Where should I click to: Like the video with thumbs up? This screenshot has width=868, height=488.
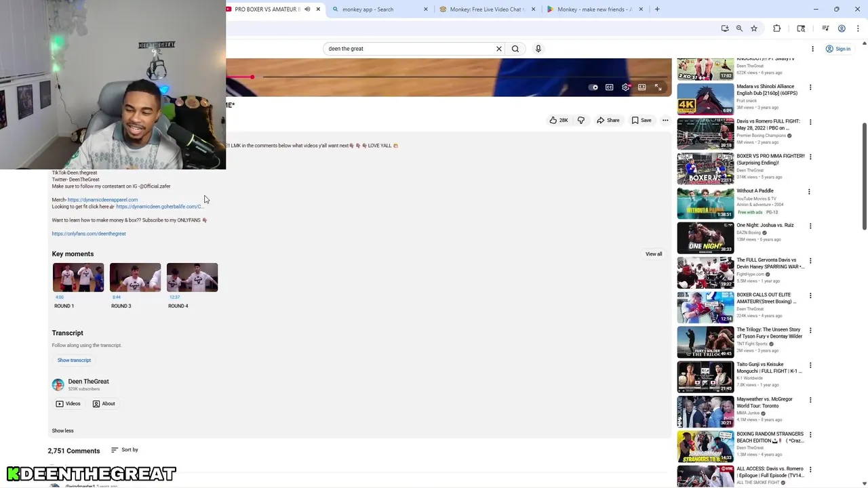point(559,121)
